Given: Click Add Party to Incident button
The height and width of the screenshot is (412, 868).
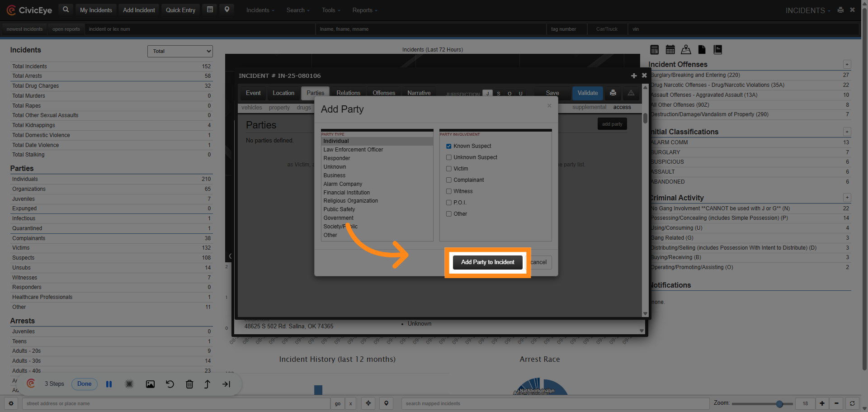Looking at the screenshot, I should (487, 262).
